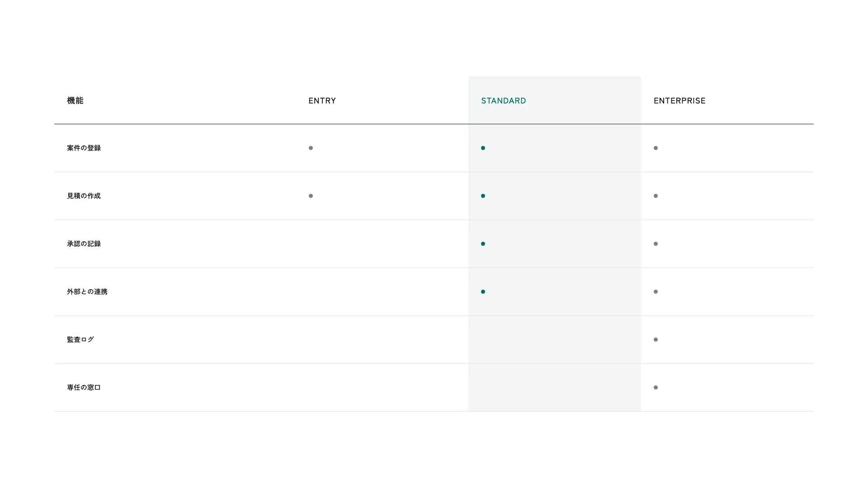
Task: Click the ENTRY column header
Action: [x=322, y=101]
